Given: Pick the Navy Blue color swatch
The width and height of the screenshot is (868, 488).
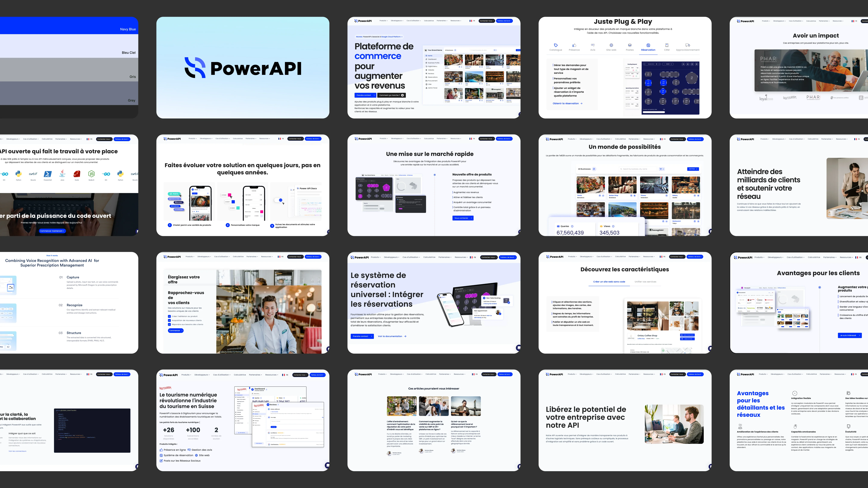Looking at the screenshot, I should (69, 26).
